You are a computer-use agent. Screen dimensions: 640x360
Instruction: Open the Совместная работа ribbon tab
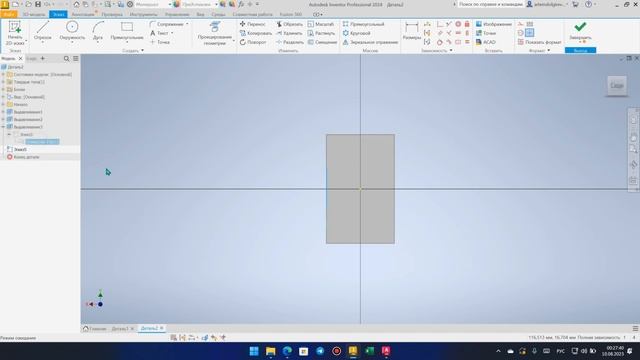[x=252, y=14]
